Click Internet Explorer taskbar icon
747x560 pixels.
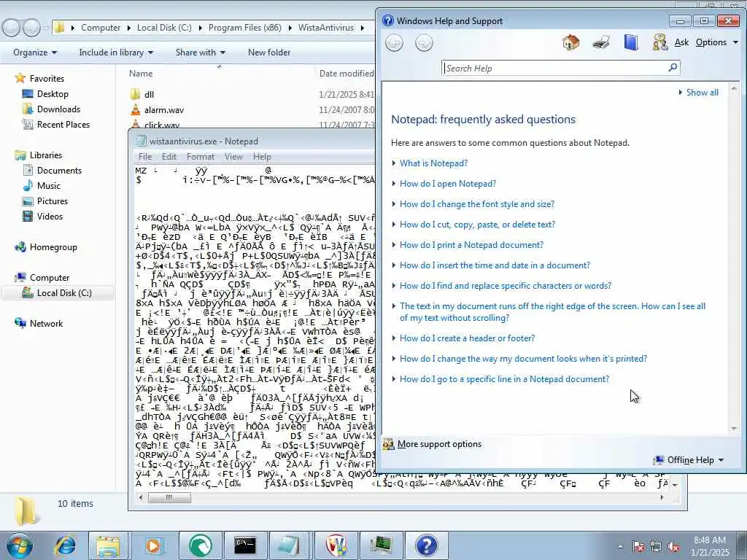tap(64, 545)
